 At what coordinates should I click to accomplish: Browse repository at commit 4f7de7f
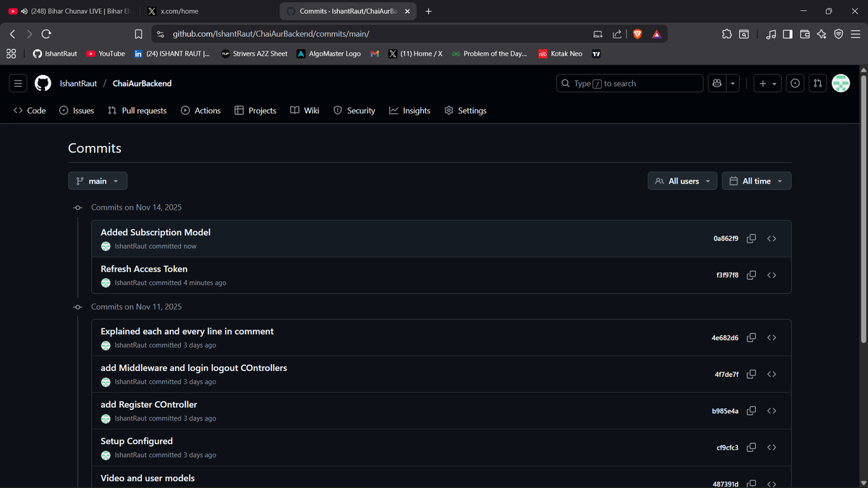pyautogui.click(x=772, y=374)
